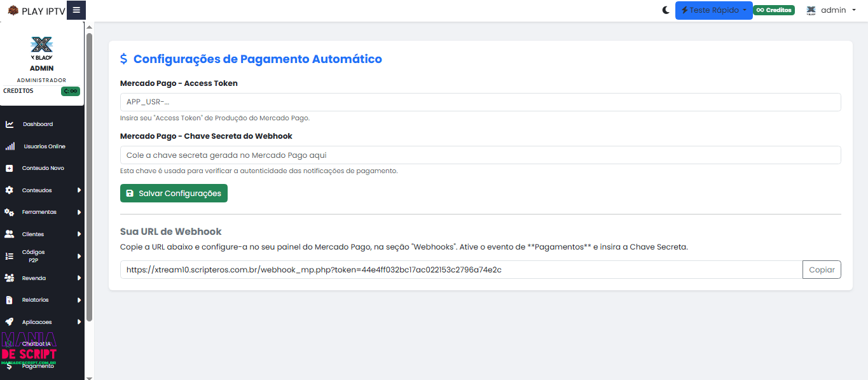Click the infinite Creditos badge
This screenshot has height=380, width=868.
[774, 10]
